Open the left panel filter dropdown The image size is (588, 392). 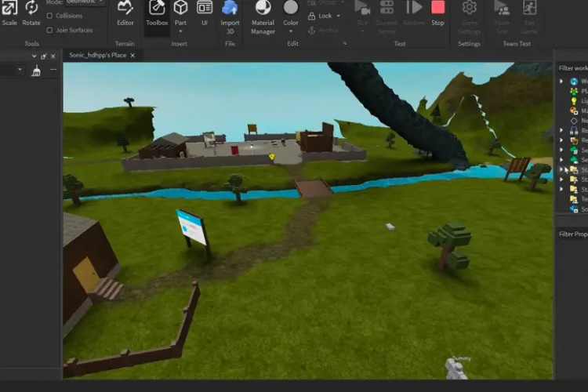20,70
